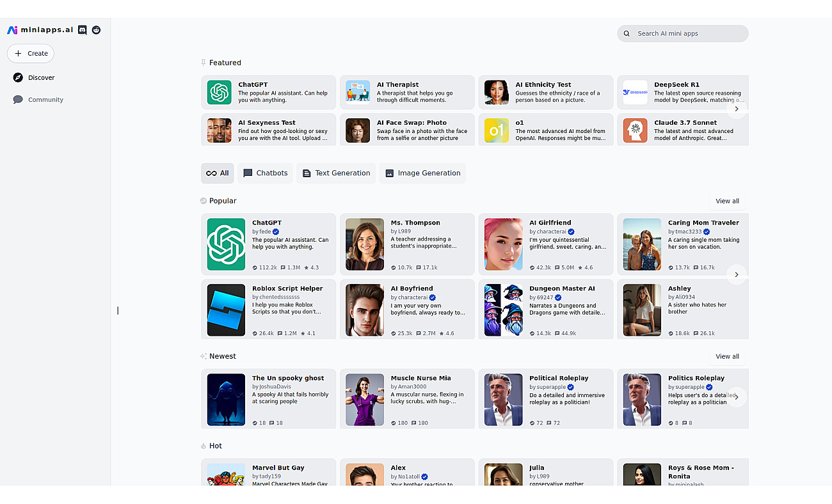Open the featured ChatGPT icon
This screenshot has width=832, height=504.
pyautogui.click(x=220, y=92)
